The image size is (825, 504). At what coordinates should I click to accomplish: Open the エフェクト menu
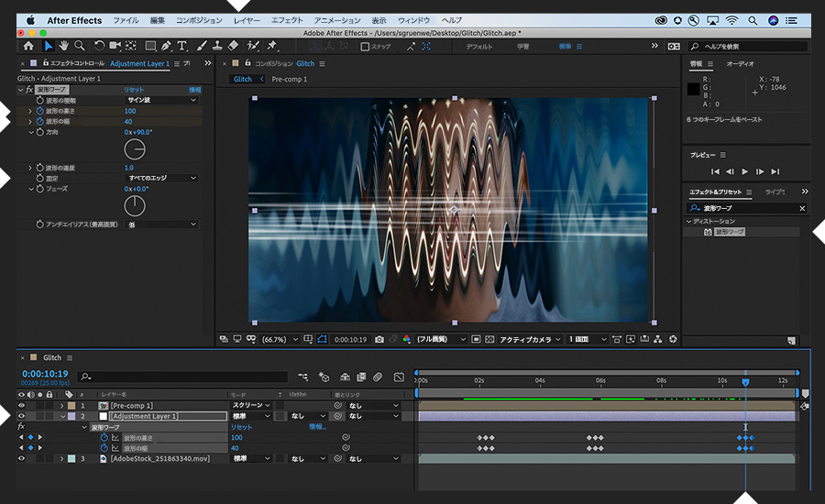click(x=287, y=19)
